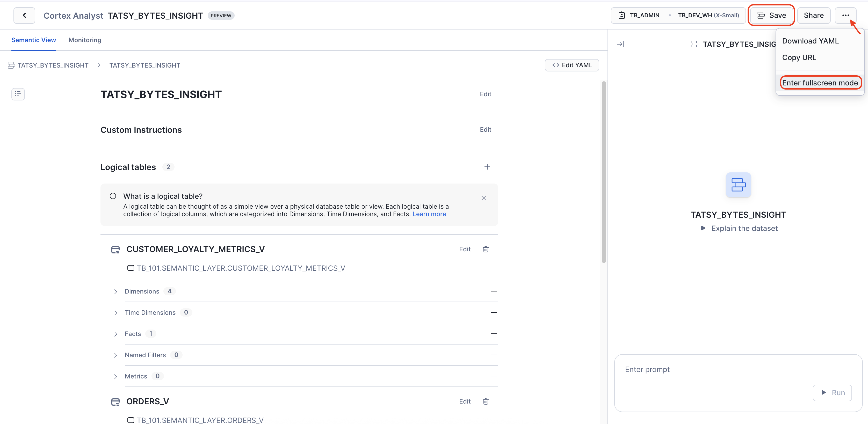
Task: Click the Save button
Action: pos(771,16)
